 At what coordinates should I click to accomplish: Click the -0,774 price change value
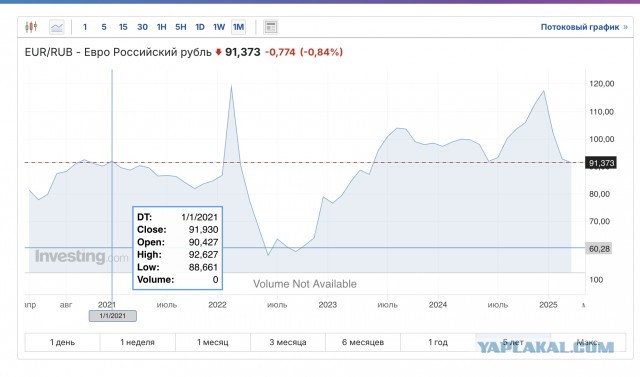click(x=280, y=52)
